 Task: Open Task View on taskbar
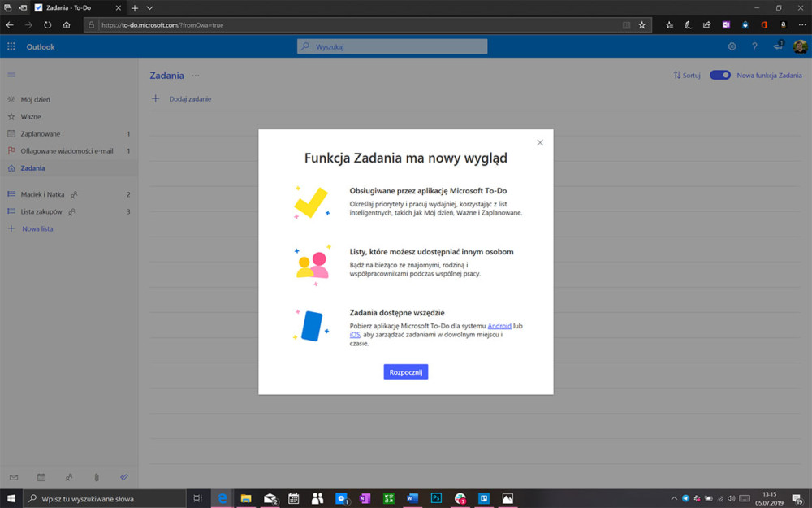coord(197,499)
